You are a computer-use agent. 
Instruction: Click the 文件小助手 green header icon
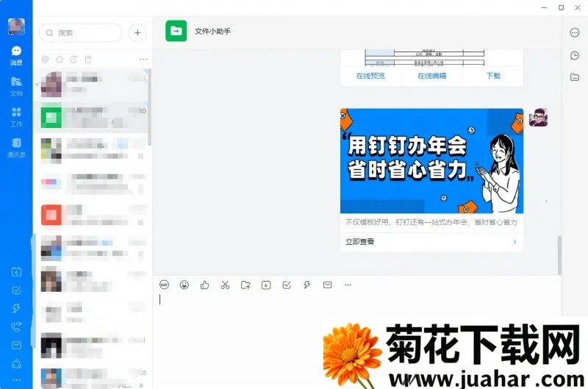(176, 31)
